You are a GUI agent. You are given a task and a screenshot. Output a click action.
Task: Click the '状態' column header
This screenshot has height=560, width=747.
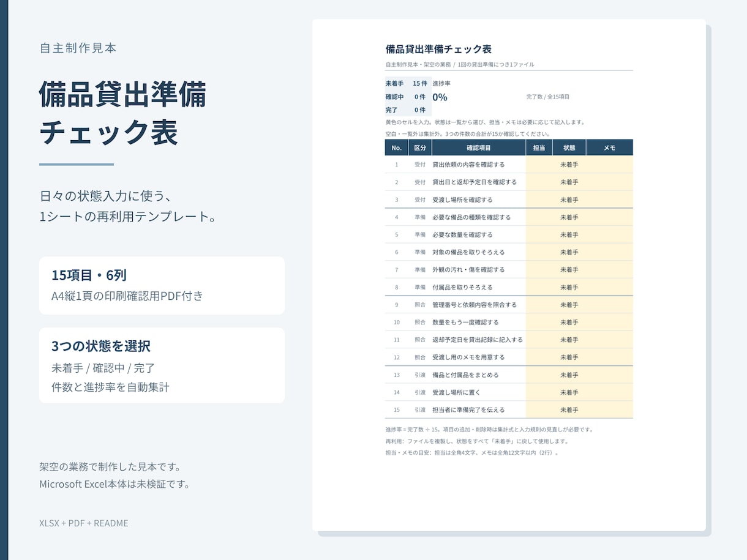click(x=569, y=147)
